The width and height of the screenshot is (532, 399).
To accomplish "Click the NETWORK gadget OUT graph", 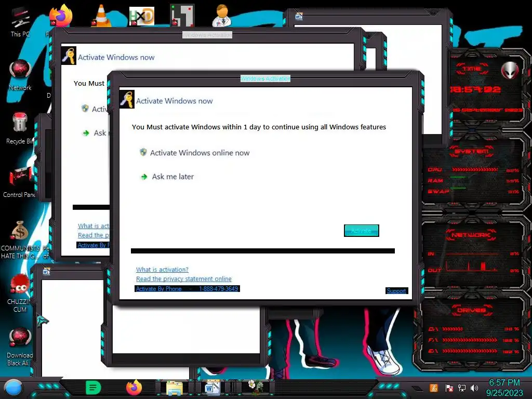I will [472, 266].
